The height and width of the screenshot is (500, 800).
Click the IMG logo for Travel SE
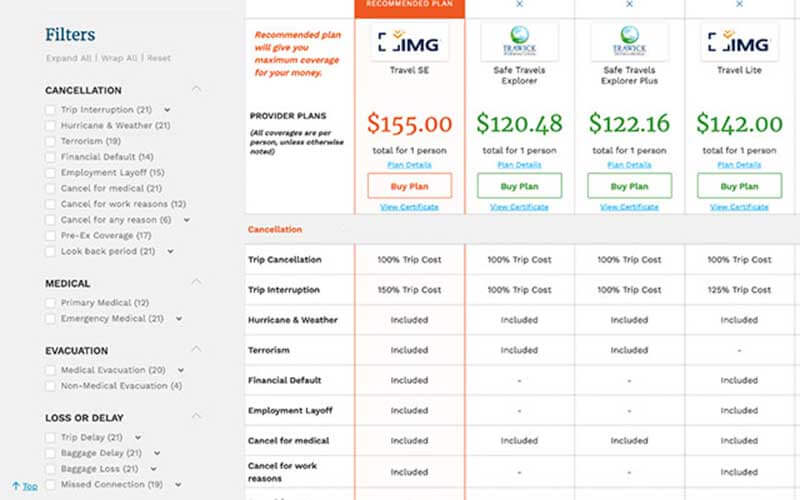click(409, 43)
